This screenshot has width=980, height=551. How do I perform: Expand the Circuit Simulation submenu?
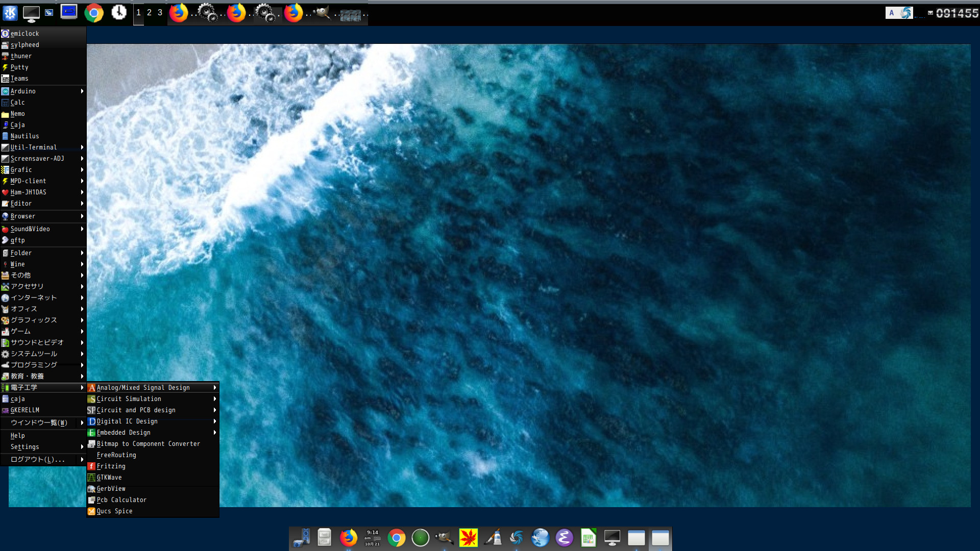pos(129,398)
